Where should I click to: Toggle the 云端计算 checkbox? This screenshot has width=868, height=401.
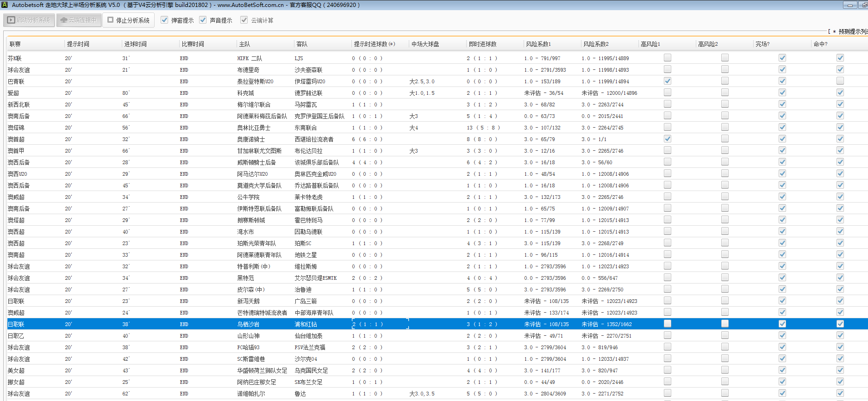244,20
